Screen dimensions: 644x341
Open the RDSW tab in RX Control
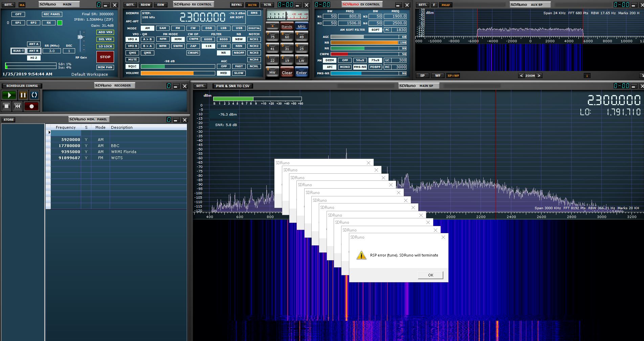pyautogui.click(x=146, y=5)
